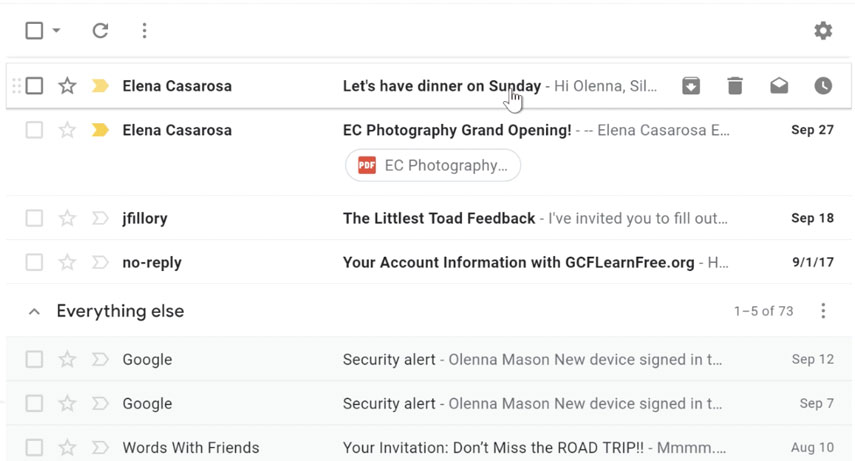Tick the checkbox for the jfillory email
Image resolution: width=855 pixels, height=461 pixels.
point(34,218)
